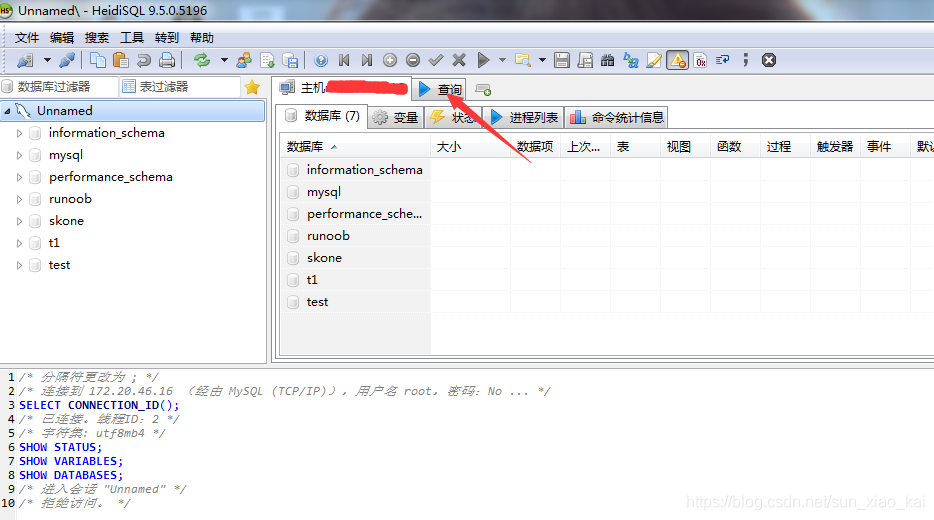
Task: Click the open SQL file folder icon
Action: point(522,60)
